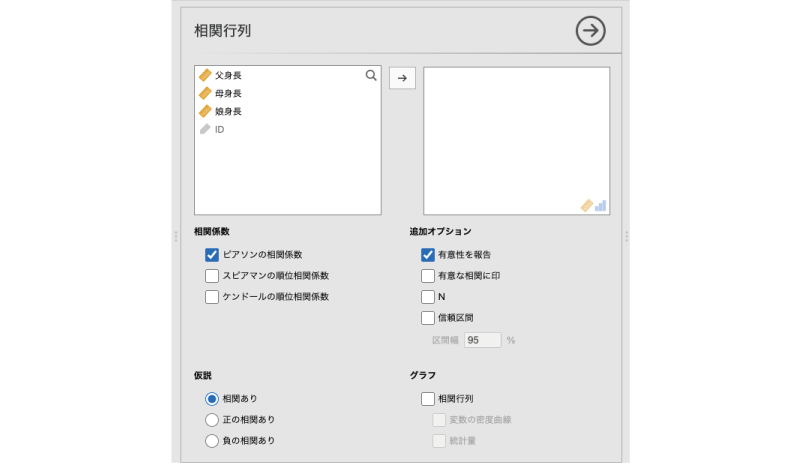This screenshot has width=800, height=467.
Task: Click the search magnifier icon in variable list
Action: (371, 75)
